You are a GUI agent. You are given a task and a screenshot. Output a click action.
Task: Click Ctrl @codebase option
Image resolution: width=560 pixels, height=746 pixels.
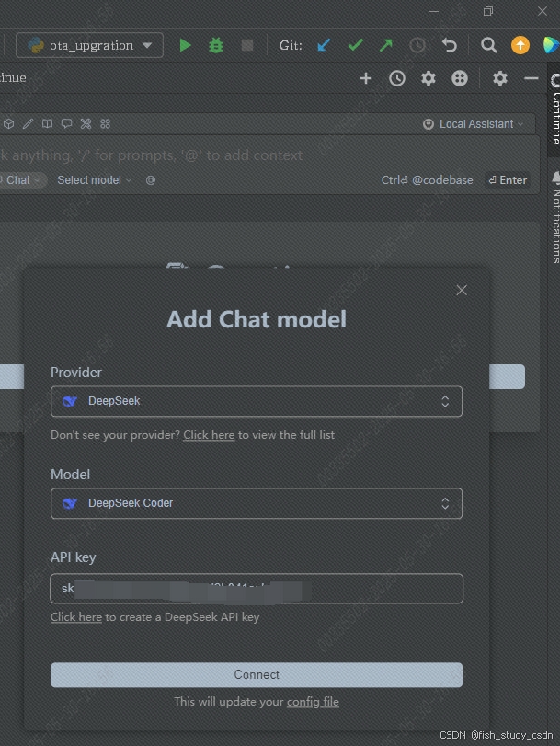point(427,180)
